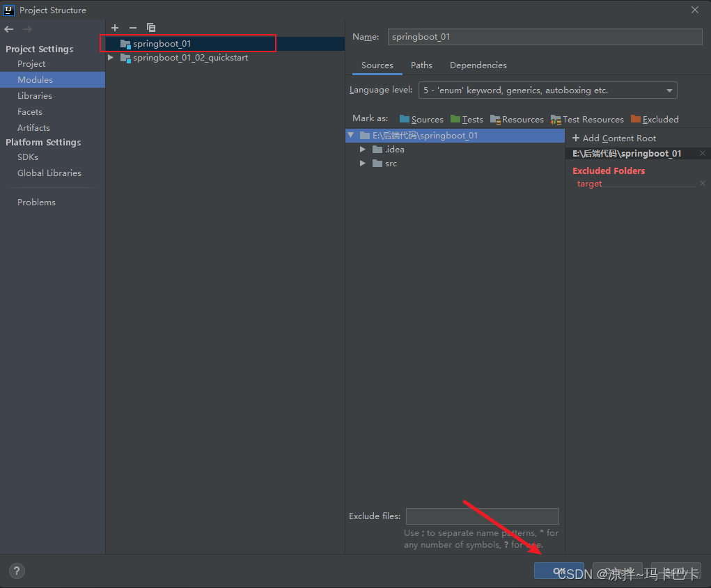Open help with the question mark
Viewport: 711px width, 588px height.
point(17,571)
